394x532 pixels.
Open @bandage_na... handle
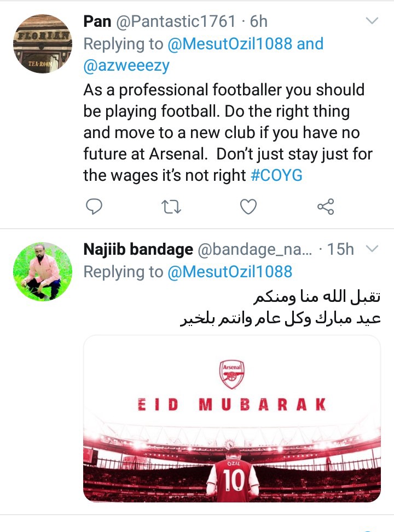(254, 250)
